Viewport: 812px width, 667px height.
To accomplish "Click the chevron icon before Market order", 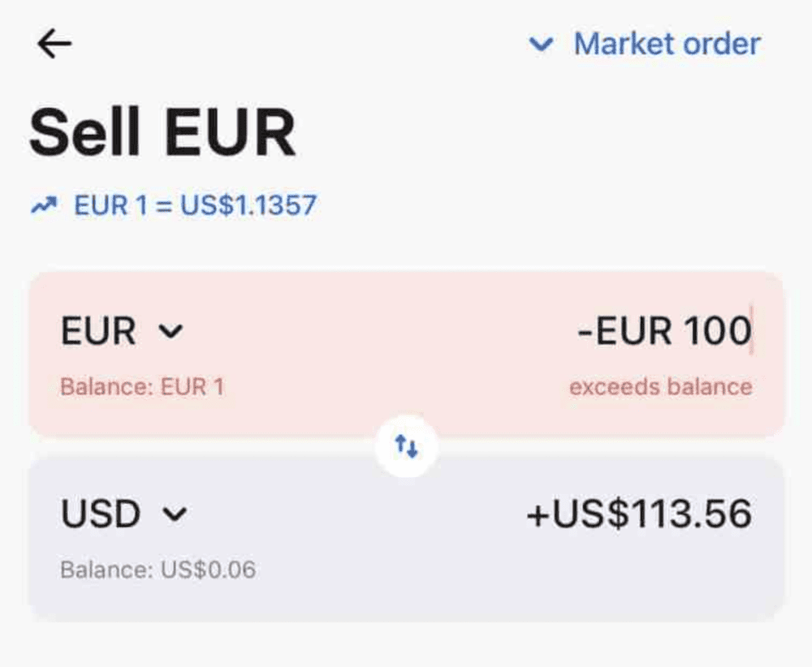I will [x=541, y=45].
